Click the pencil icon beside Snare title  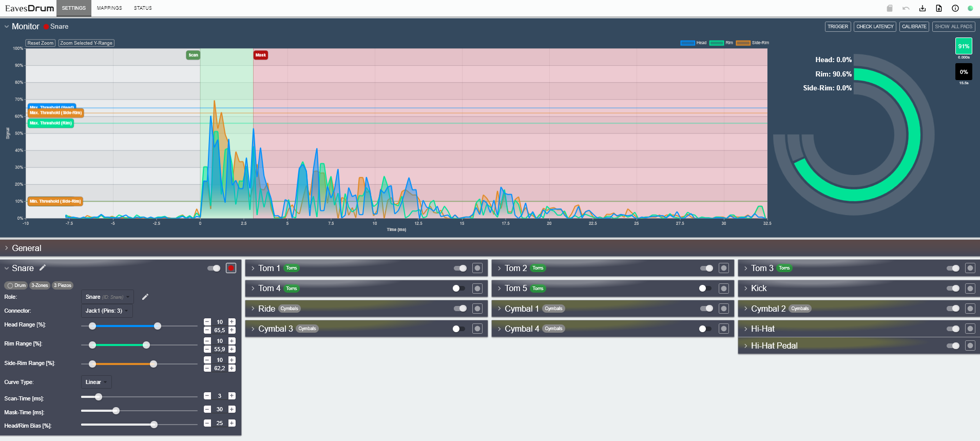click(x=43, y=267)
